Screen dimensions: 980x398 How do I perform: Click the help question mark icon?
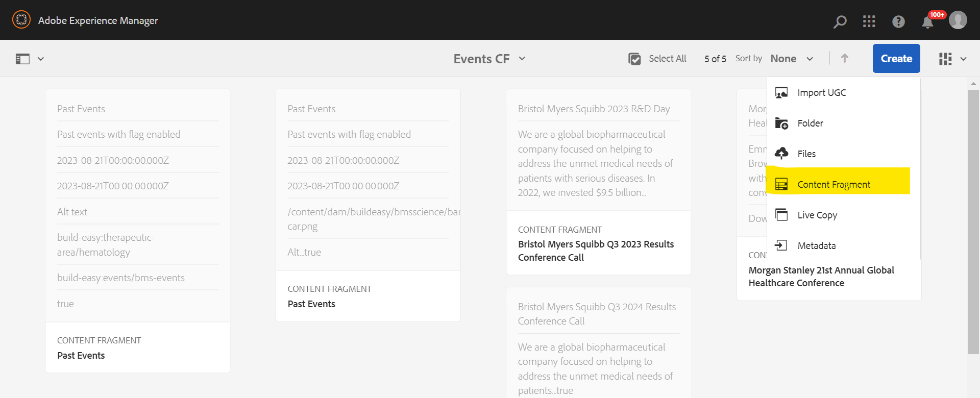point(898,21)
